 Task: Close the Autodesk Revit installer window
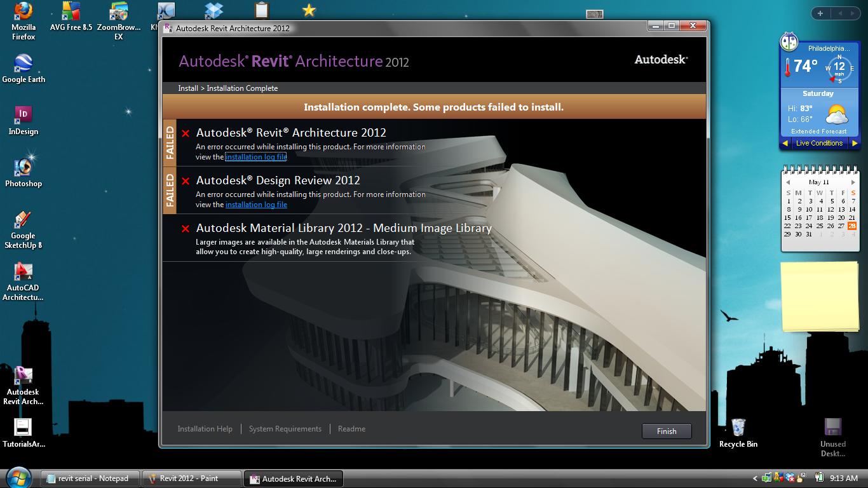click(693, 25)
